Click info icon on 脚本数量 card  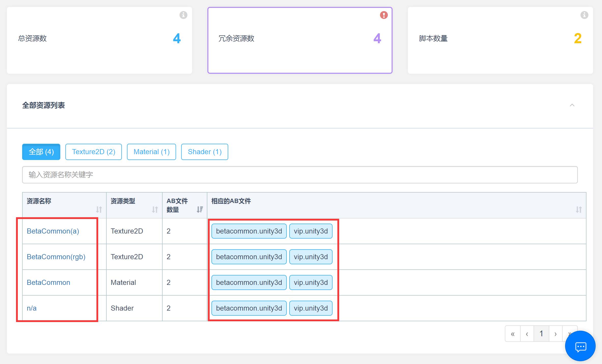[584, 15]
